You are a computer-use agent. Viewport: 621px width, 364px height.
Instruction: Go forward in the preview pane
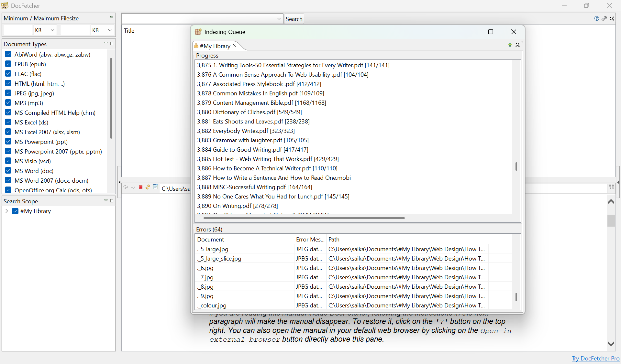pyautogui.click(x=133, y=187)
